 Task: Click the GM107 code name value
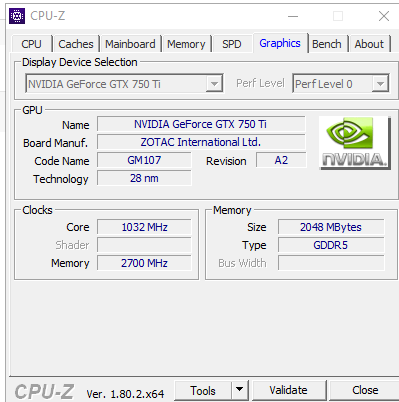144,160
